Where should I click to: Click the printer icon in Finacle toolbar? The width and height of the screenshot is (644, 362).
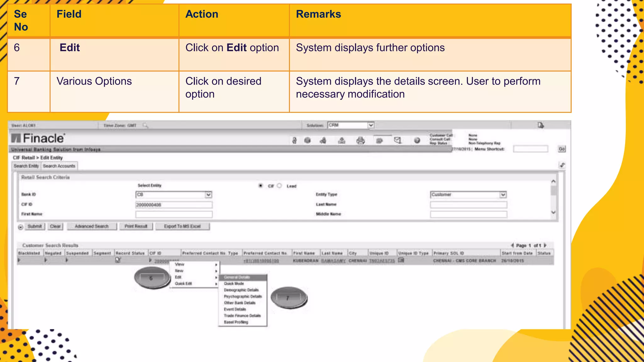[x=360, y=140]
